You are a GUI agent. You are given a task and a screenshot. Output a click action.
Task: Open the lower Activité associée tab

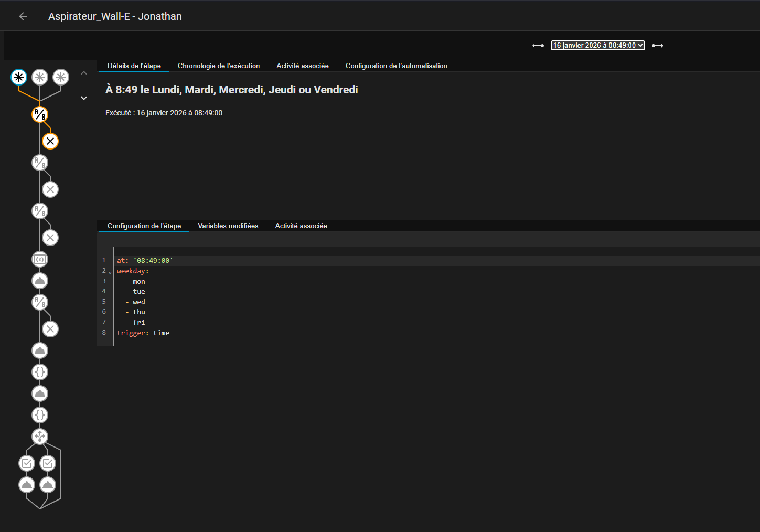click(x=301, y=226)
